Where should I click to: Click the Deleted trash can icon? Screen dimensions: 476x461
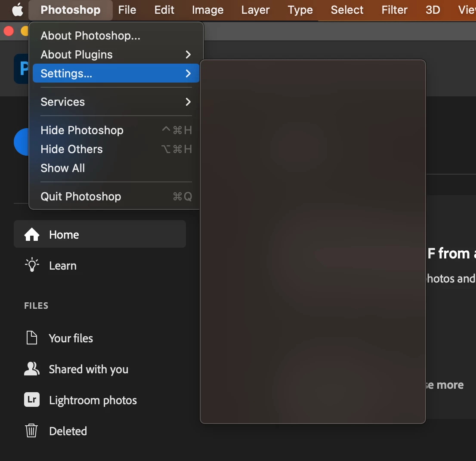pyautogui.click(x=31, y=430)
